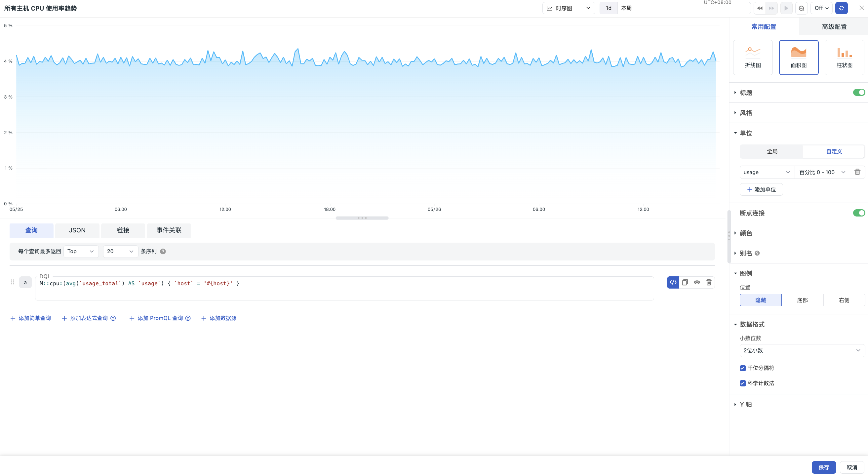
Task: Click the help icon next to 别名
Action: point(757,253)
